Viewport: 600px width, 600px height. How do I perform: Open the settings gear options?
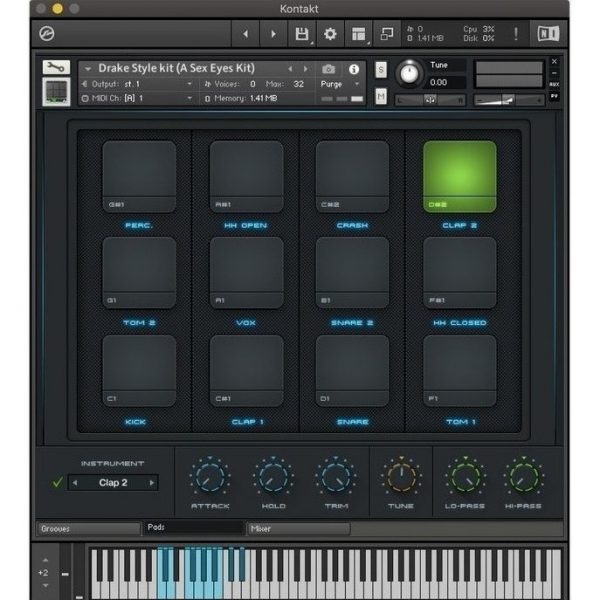coord(330,34)
